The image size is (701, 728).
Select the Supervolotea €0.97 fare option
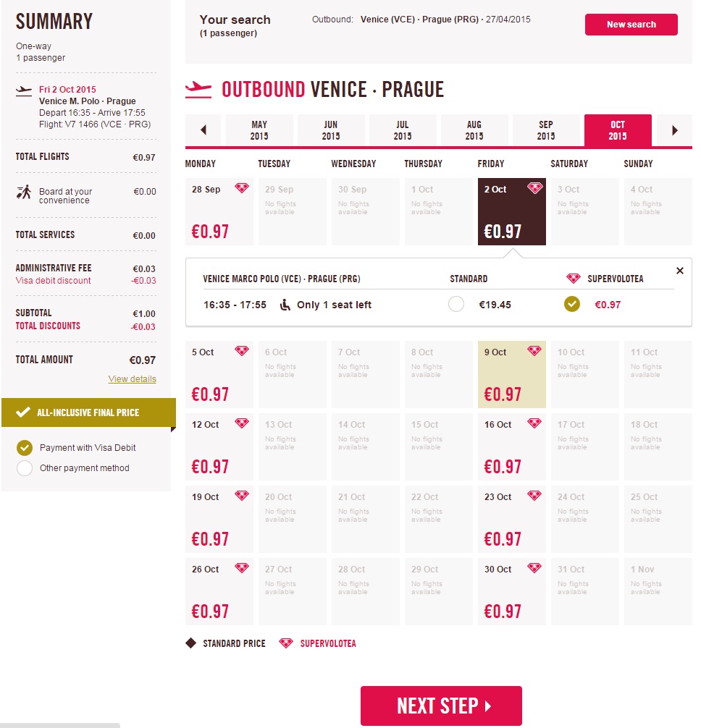click(x=572, y=304)
